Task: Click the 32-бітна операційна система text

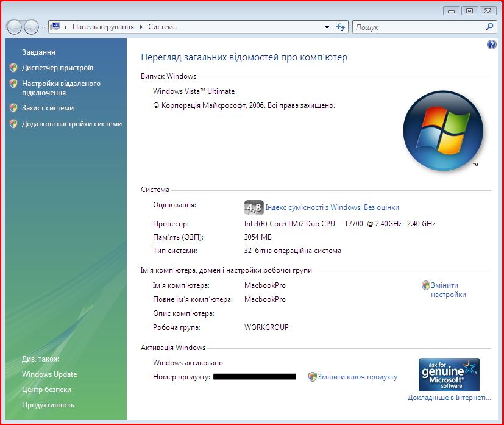Action: 293,251
